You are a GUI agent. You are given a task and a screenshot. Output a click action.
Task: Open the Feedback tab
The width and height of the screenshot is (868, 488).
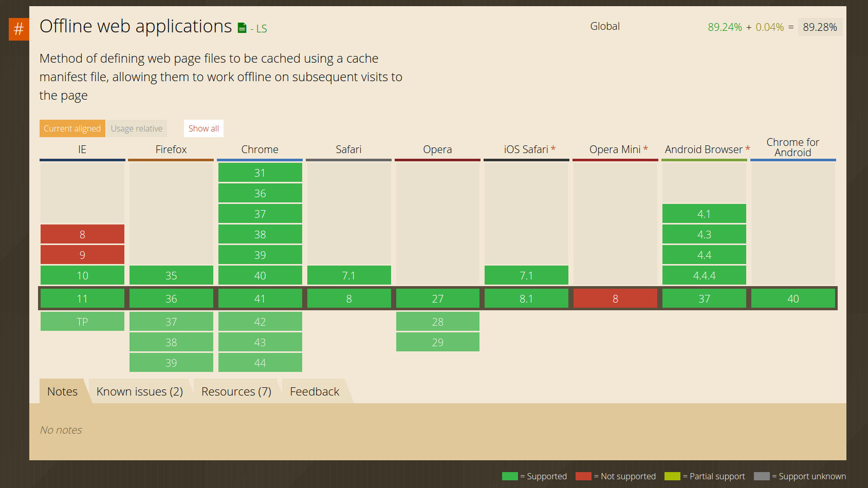tap(315, 391)
